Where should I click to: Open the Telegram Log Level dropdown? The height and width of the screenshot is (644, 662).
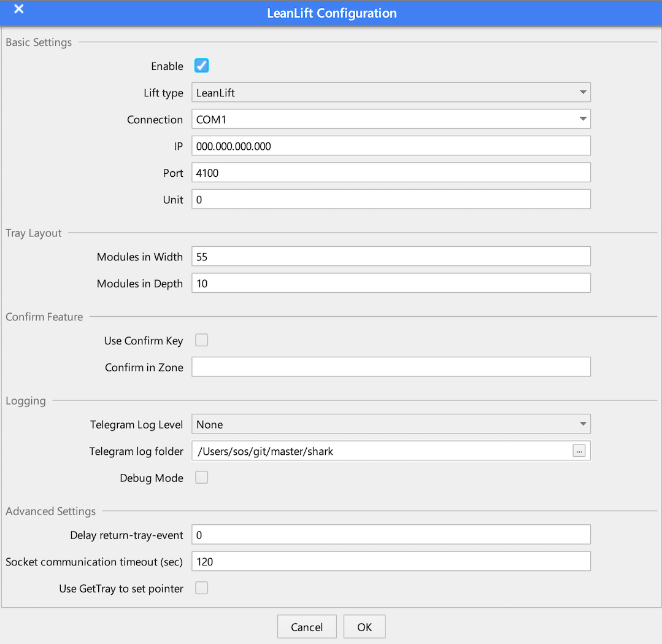tap(391, 424)
